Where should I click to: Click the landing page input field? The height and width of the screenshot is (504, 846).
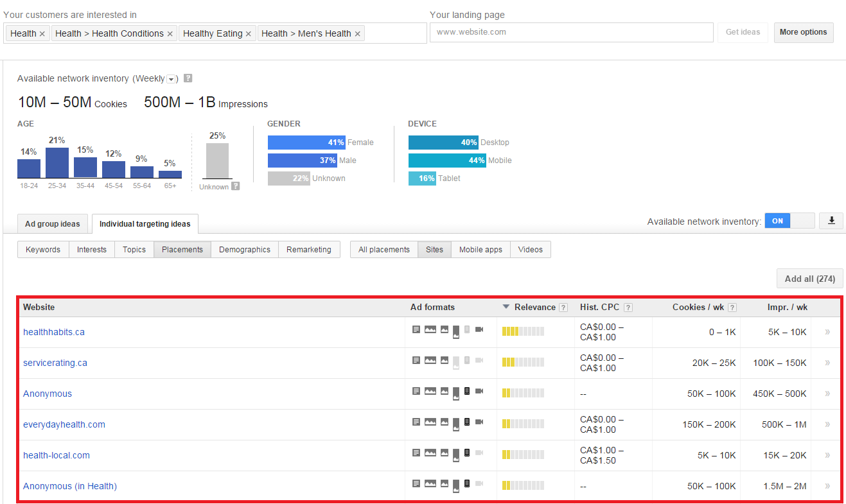[x=570, y=32]
